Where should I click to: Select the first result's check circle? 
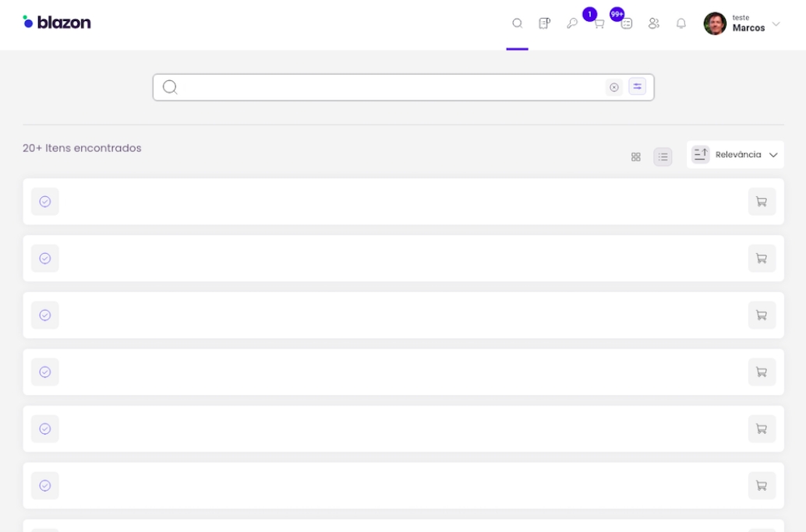tap(45, 202)
